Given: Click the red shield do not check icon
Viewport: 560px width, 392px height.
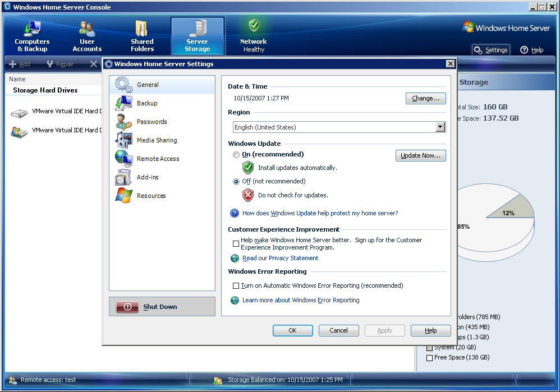Looking at the screenshot, I should [x=248, y=195].
